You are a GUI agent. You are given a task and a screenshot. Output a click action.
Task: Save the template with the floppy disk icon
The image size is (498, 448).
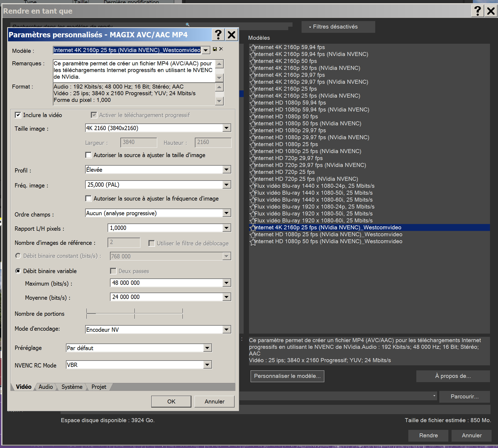215,49
